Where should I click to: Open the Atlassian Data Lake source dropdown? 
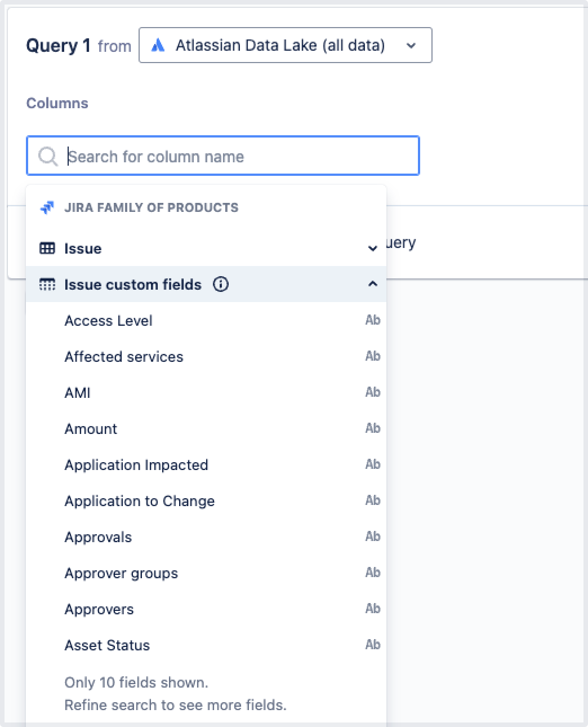click(411, 45)
